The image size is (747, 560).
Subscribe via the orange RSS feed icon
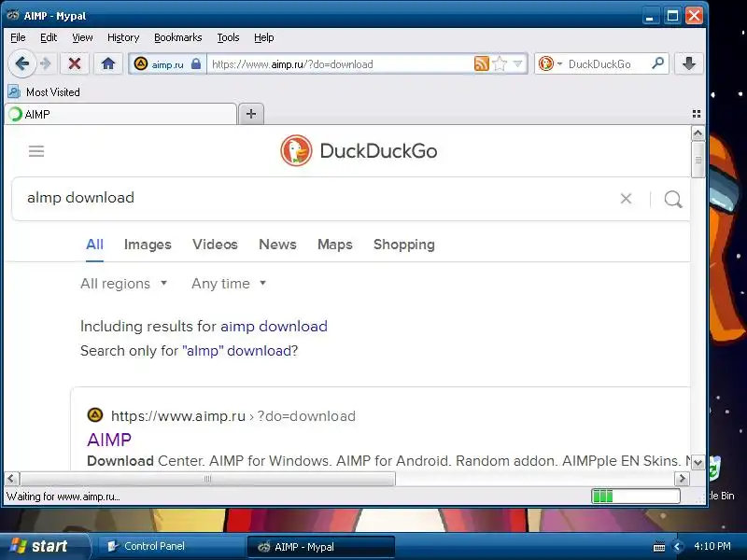[x=482, y=63]
